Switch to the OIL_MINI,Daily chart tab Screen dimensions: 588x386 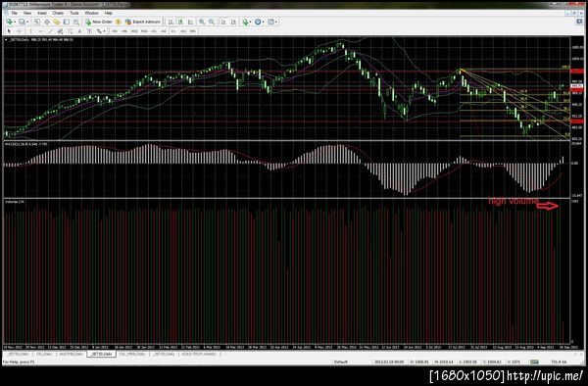132,354
